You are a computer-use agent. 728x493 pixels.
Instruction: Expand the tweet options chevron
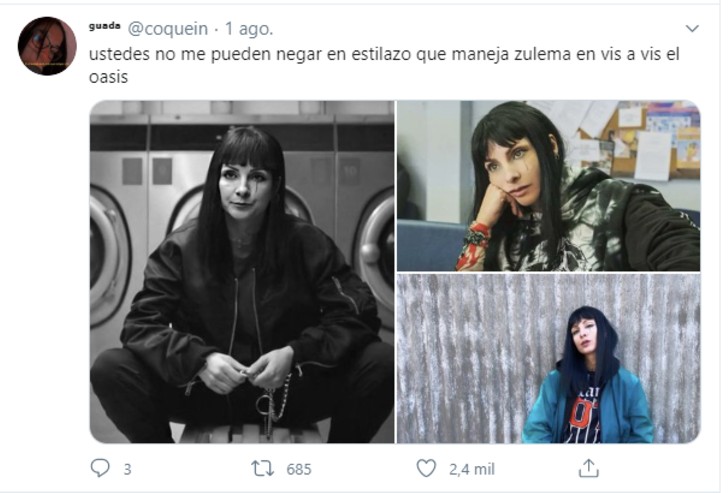point(692,29)
